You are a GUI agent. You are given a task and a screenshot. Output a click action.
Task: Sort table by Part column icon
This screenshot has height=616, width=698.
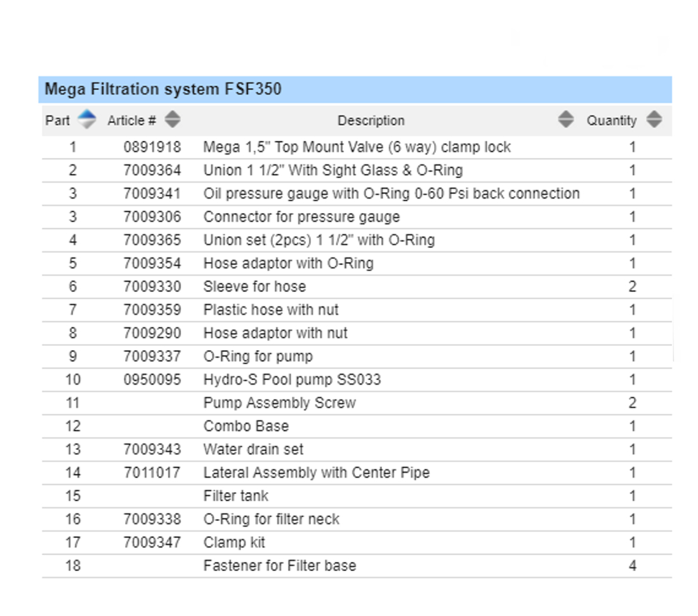point(87,119)
